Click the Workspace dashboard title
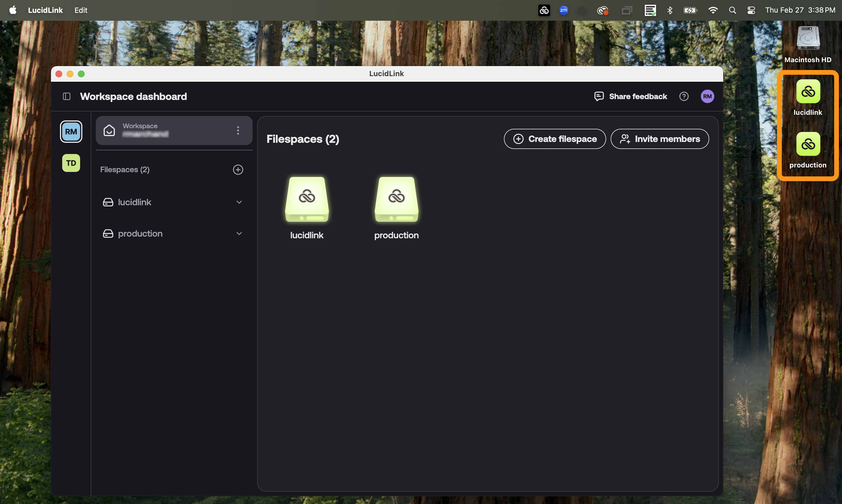Screen dimensions: 842x504 coord(134,96)
